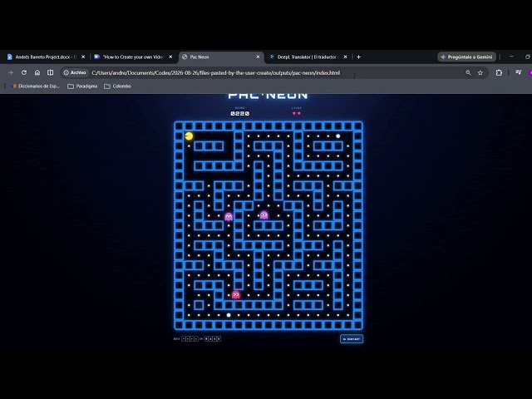The height and width of the screenshot is (399, 532).
Task: Toggle split view icon in the toolbar
Action: (x=50, y=72)
